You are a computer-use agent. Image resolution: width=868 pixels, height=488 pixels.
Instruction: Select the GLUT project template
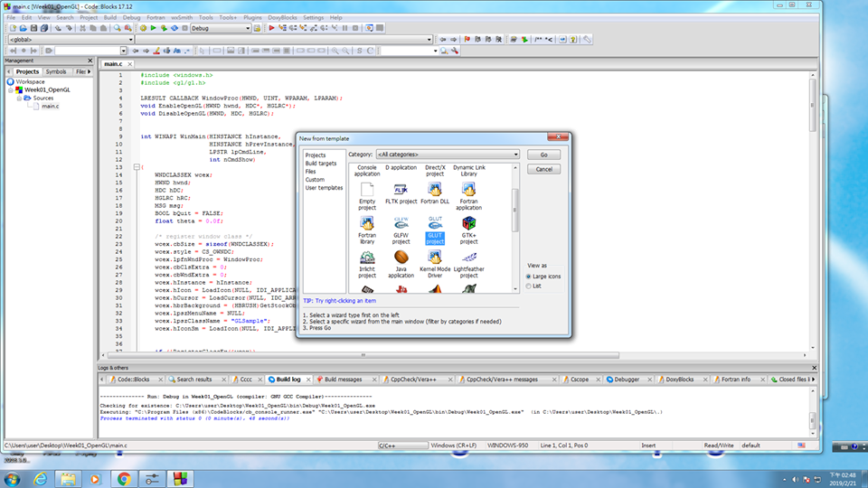point(435,230)
